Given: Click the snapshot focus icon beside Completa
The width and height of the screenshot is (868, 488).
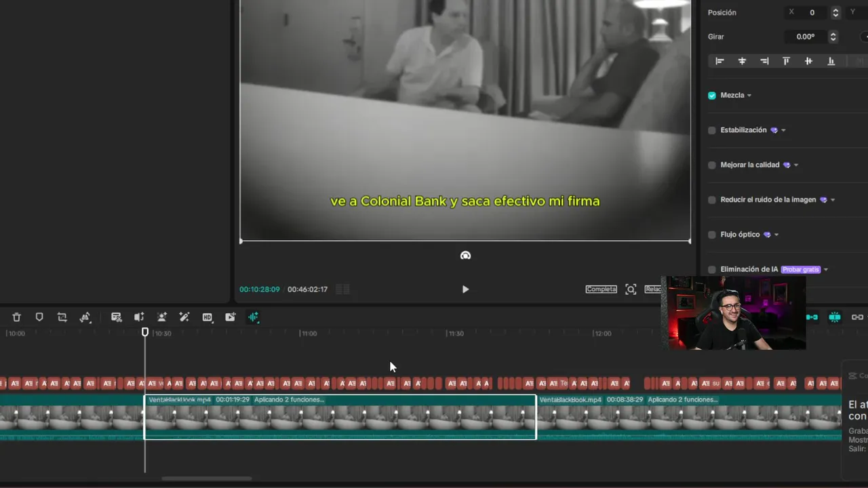Looking at the screenshot, I should point(631,289).
